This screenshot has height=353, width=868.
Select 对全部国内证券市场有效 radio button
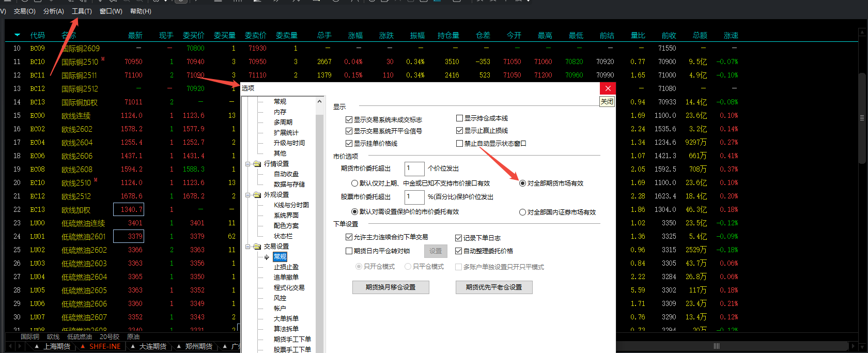pos(522,212)
